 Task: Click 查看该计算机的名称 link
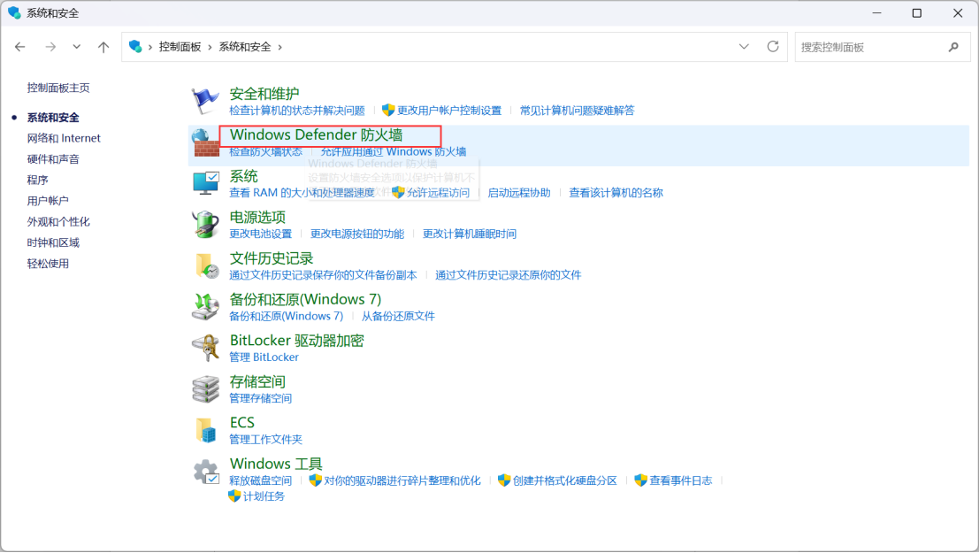(616, 193)
